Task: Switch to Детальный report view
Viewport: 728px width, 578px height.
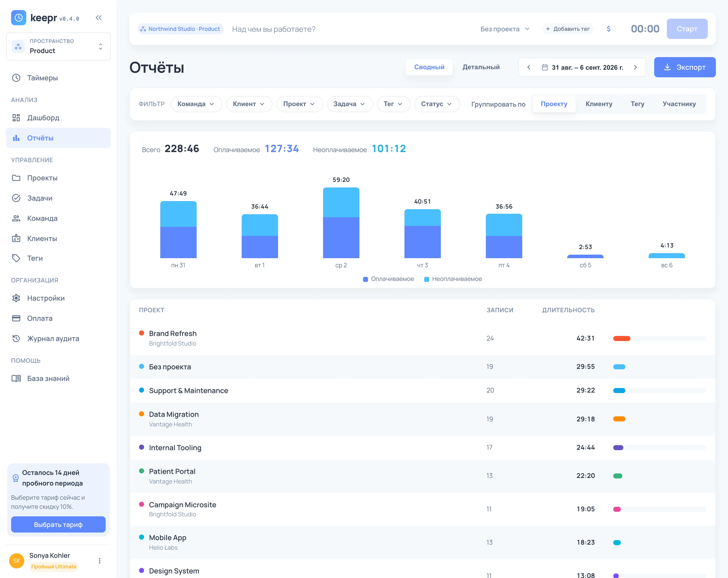Action: (481, 67)
